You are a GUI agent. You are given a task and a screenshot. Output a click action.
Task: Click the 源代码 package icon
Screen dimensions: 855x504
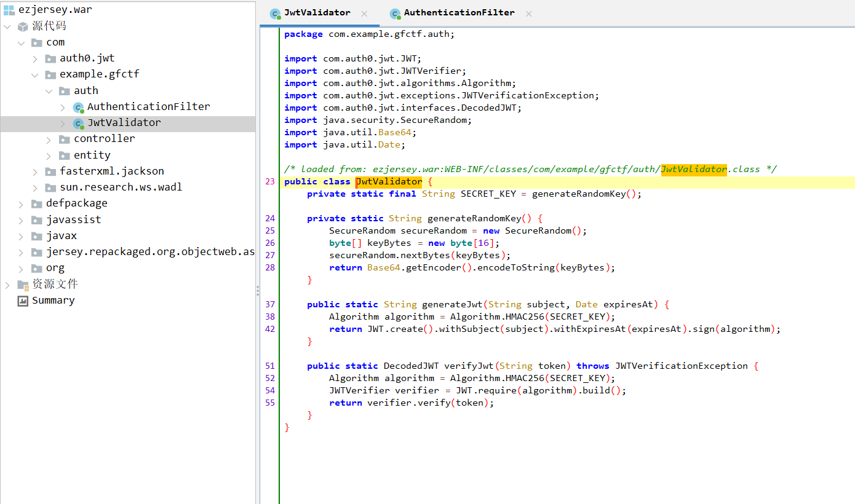tap(23, 26)
